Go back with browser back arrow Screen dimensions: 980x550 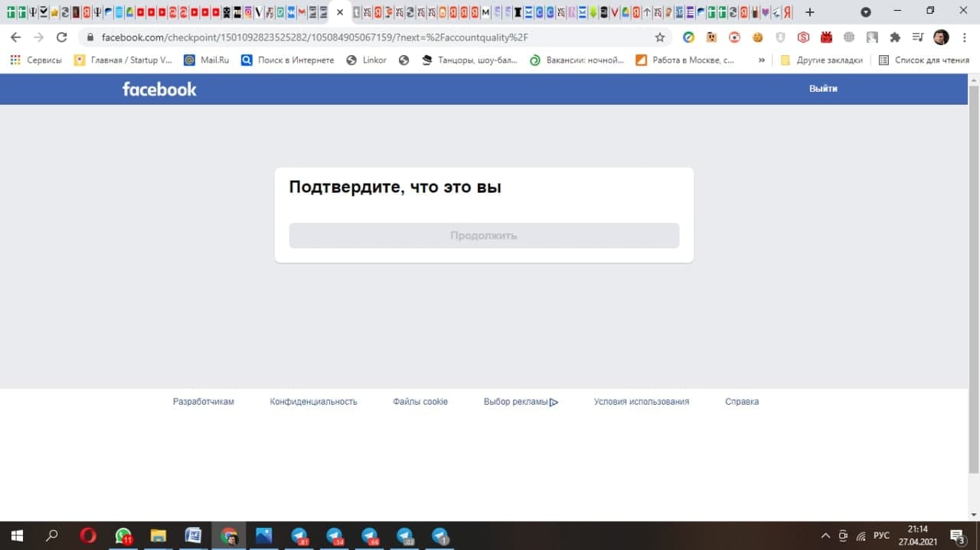tap(15, 37)
